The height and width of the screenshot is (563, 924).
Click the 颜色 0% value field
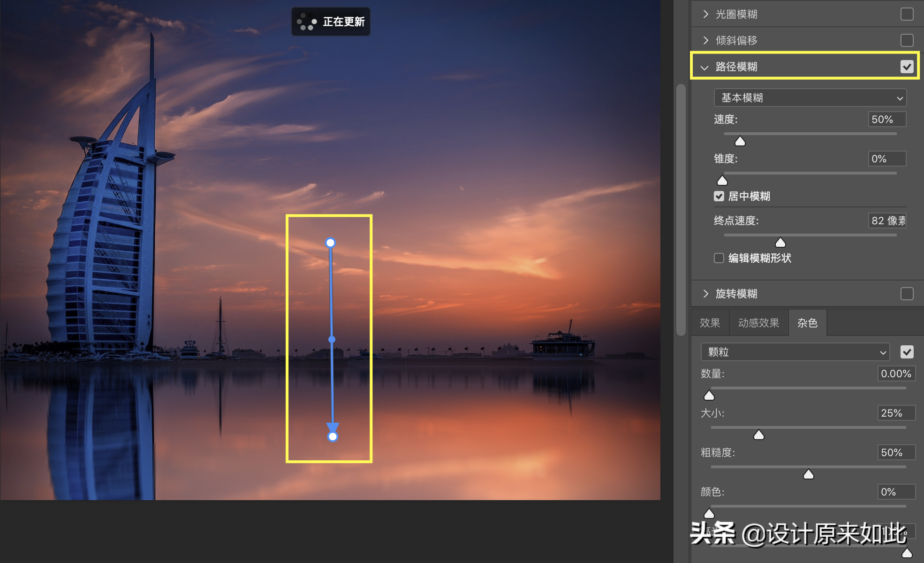pyautogui.click(x=896, y=492)
